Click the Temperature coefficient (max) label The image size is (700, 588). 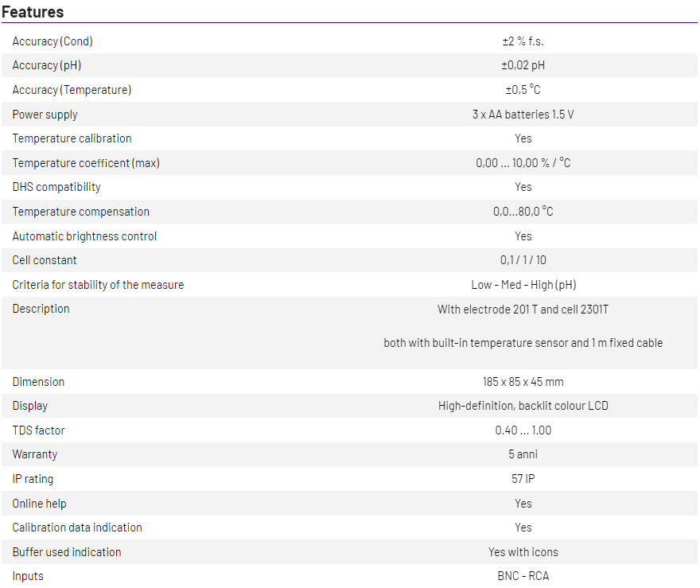click(86, 163)
